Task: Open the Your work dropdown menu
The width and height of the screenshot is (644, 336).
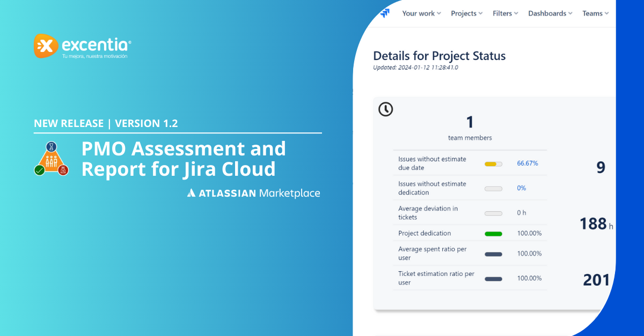Action: point(421,13)
